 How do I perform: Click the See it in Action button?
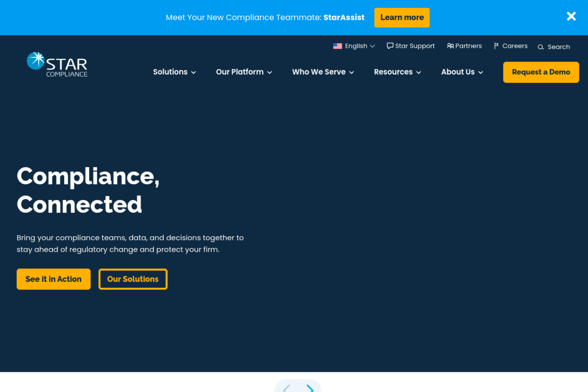53,279
